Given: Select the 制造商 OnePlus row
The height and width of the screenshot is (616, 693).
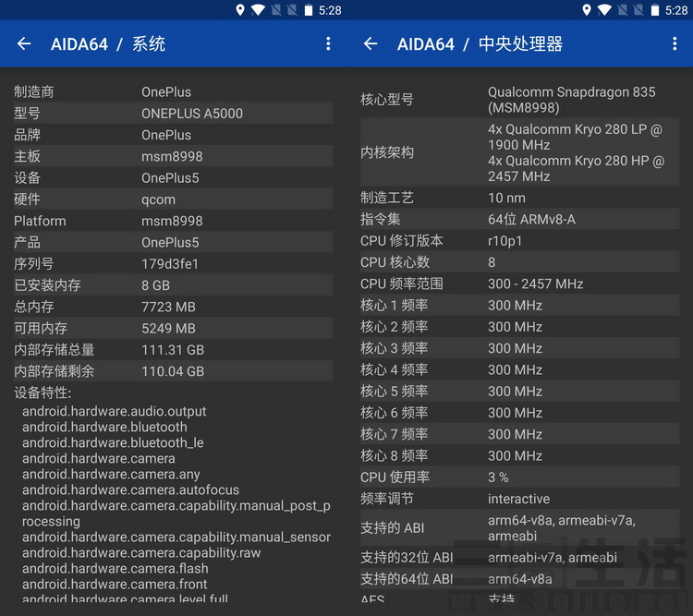Looking at the screenshot, I should 174,92.
